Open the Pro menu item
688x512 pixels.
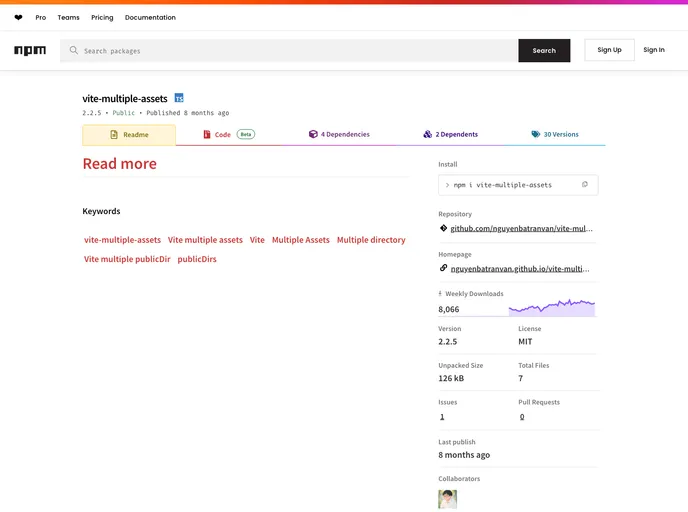click(41, 18)
